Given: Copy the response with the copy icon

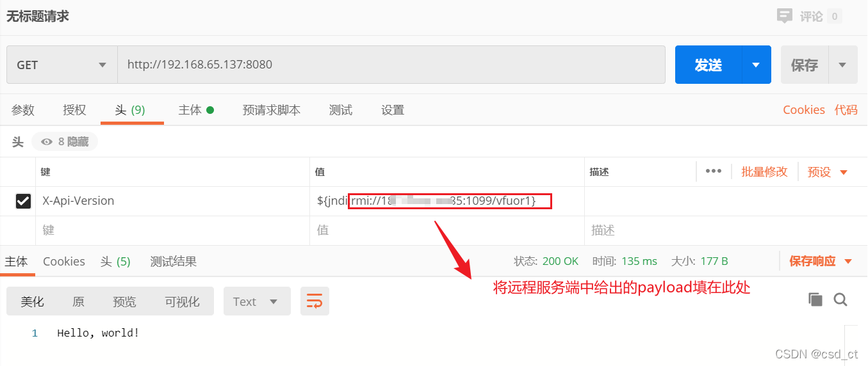Looking at the screenshot, I should pos(815,299).
